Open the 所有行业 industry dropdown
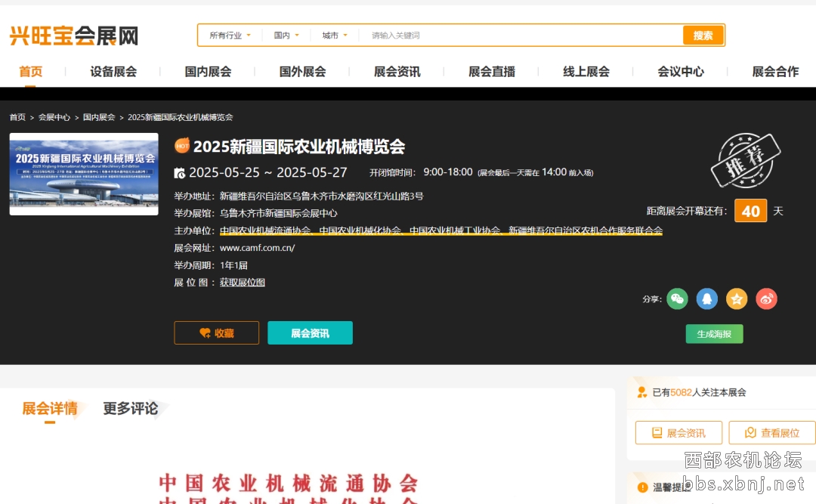816x504 pixels. [230, 36]
